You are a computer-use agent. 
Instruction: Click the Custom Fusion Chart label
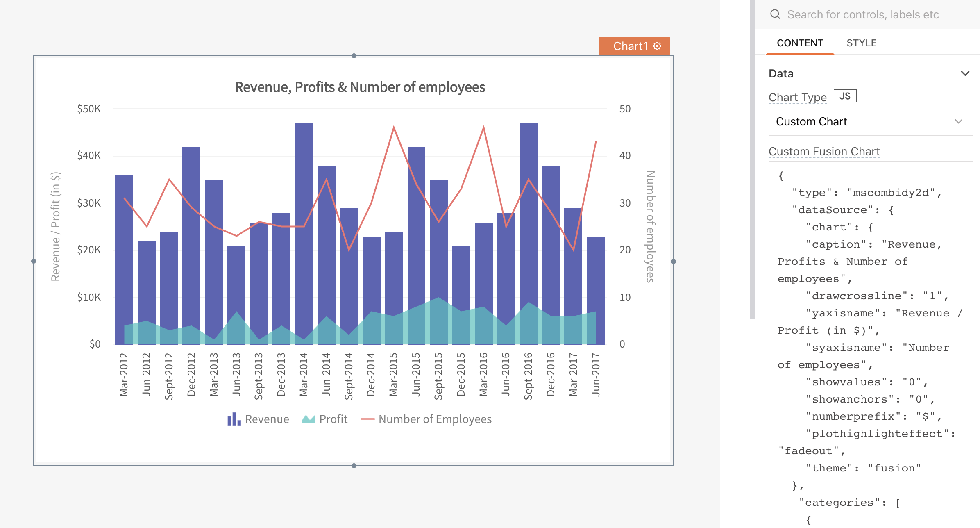pos(824,151)
